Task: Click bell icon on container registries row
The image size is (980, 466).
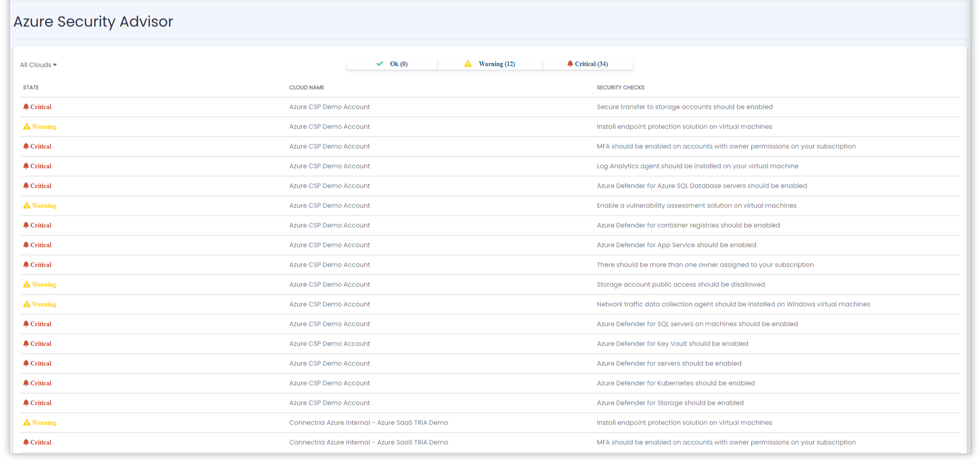Action: [26, 225]
